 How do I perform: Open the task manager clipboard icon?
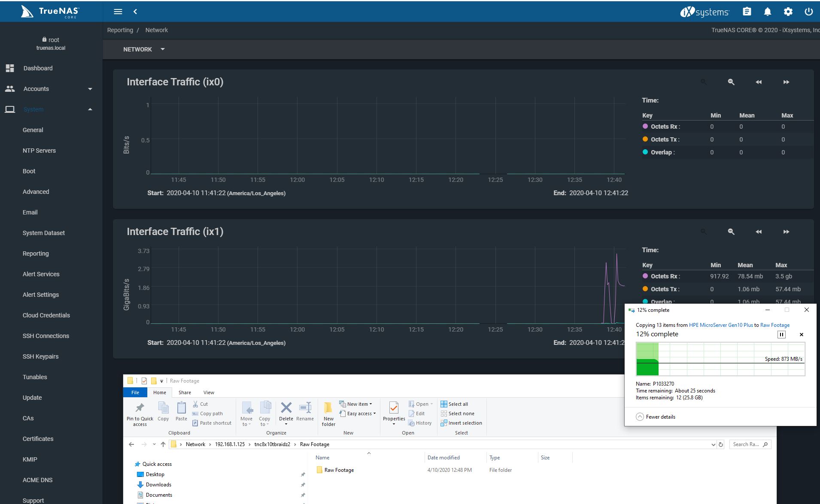747,12
